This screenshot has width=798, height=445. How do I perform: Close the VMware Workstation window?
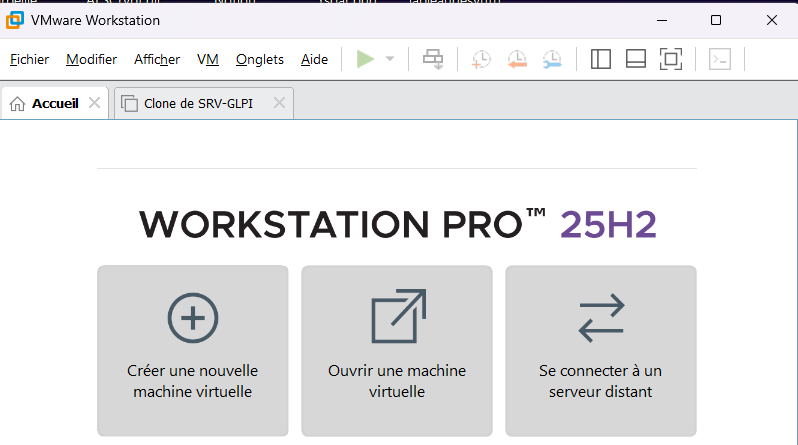[772, 20]
